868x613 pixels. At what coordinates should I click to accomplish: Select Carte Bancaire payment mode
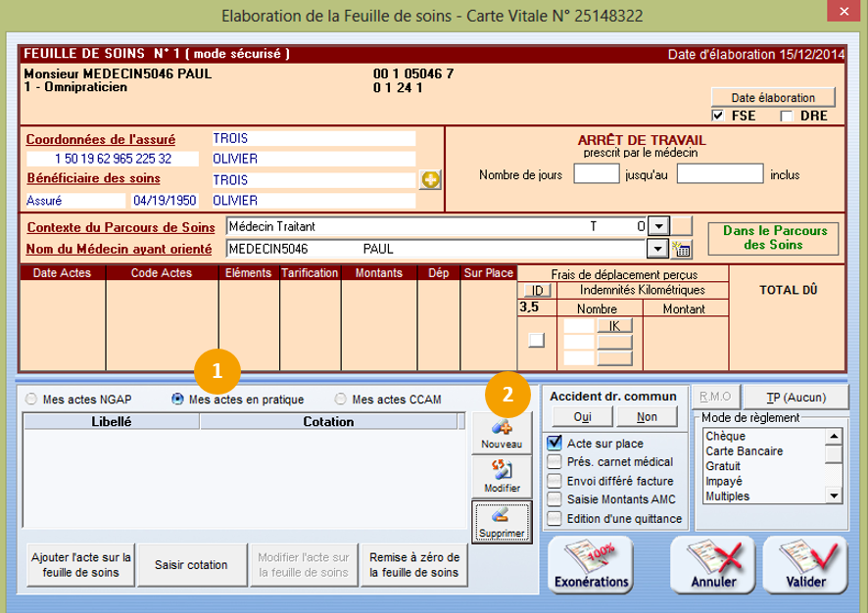[x=744, y=451]
